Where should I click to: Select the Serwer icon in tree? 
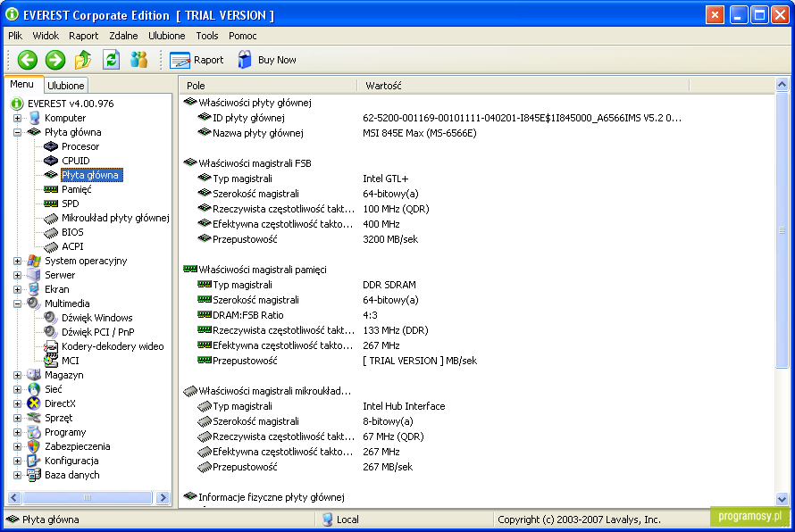point(34,275)
